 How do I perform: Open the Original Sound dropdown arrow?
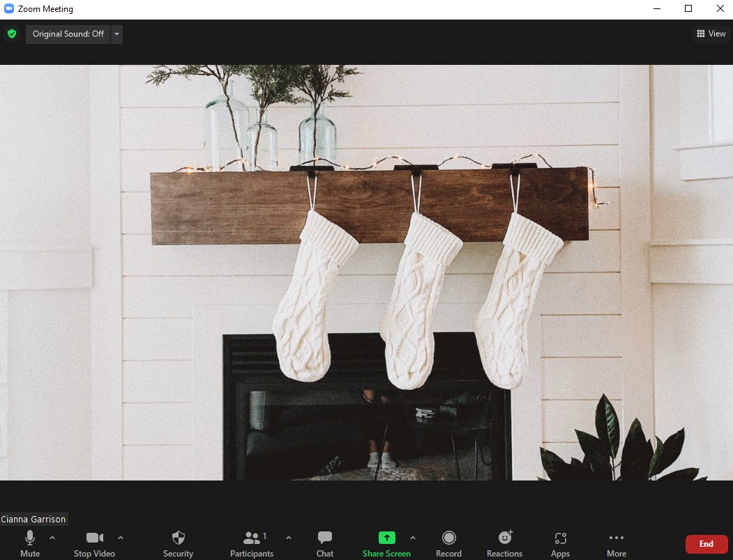(x=116, y=33)
